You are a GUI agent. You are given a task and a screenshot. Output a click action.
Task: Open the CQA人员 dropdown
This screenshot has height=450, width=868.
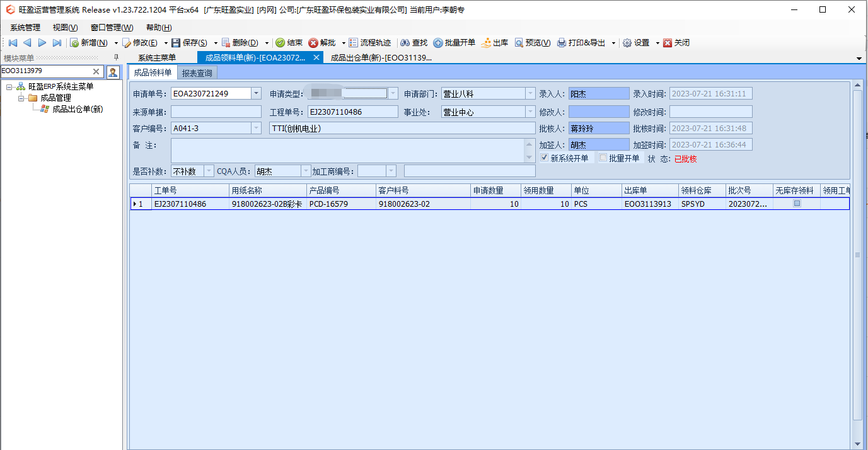(306, 171)
